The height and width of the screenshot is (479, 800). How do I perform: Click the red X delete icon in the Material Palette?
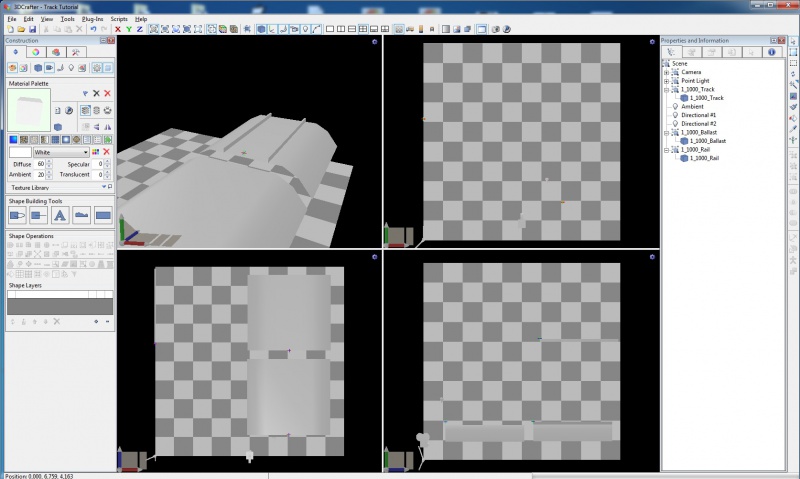coord(107,93)
